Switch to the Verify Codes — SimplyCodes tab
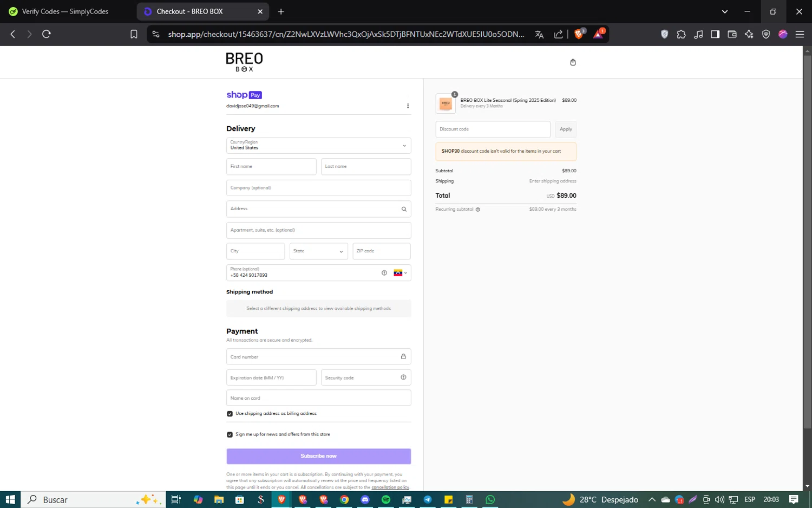812x508 pixels. [x=65, y=11]
